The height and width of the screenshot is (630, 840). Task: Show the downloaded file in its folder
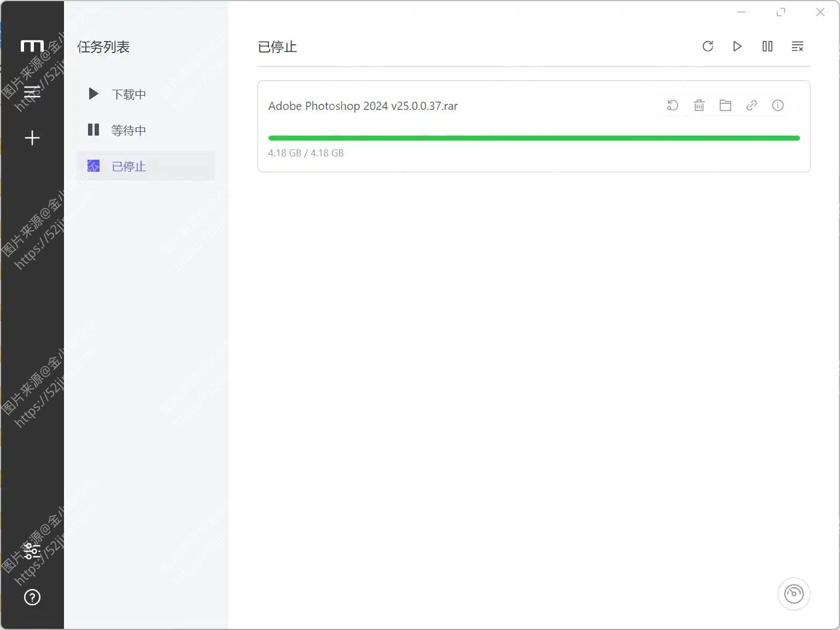tap(725, 106)
